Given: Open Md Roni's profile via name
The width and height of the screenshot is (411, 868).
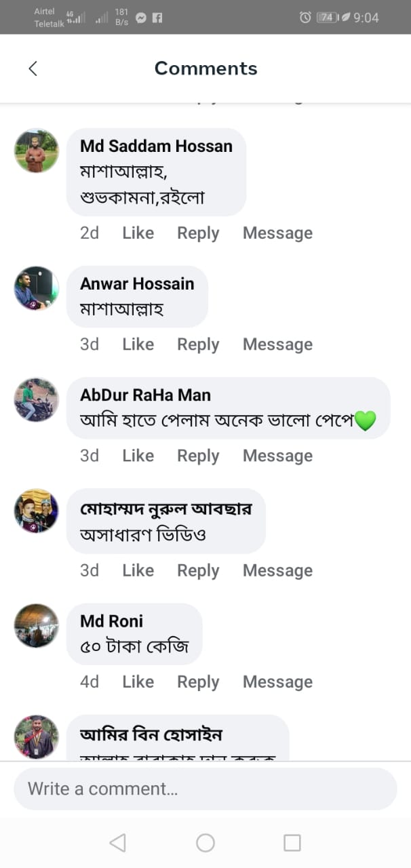Looking at the screenshot, I should point(111,621).
